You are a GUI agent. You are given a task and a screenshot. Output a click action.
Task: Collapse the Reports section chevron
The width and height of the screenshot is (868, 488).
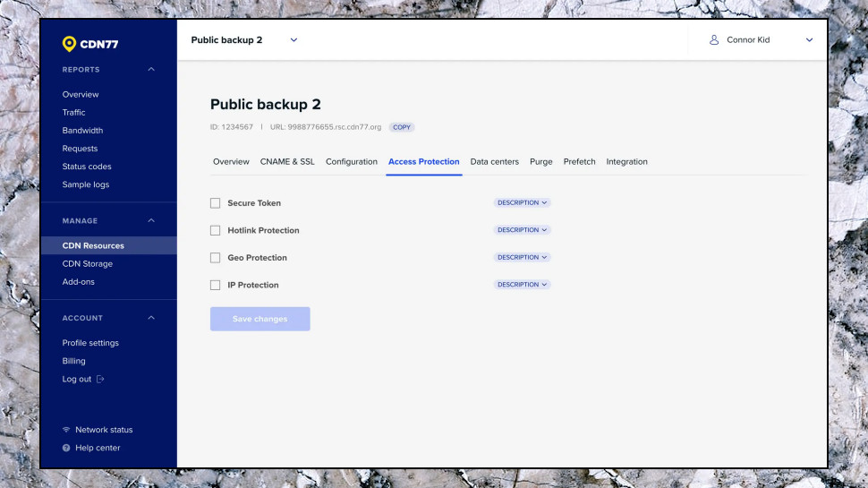tap(151, 69)
